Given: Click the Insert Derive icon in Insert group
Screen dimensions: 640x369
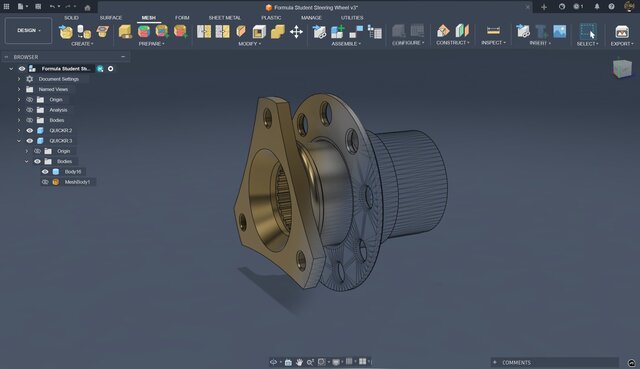Looking at the screenshot, I should point(523,31).
